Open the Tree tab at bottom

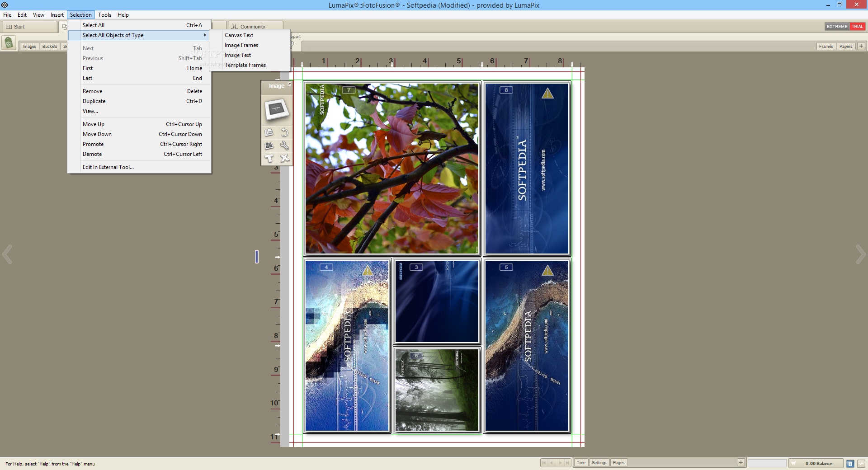click(581, 463)
